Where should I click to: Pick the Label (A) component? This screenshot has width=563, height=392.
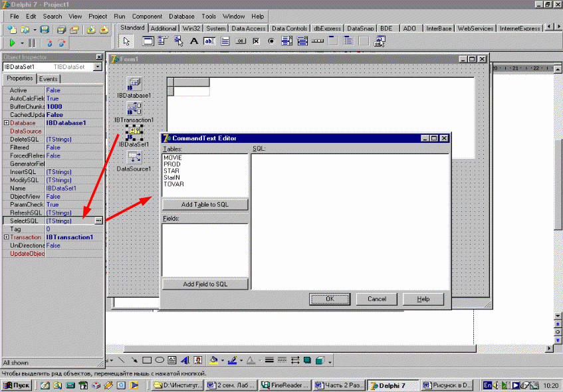point(194,41)
